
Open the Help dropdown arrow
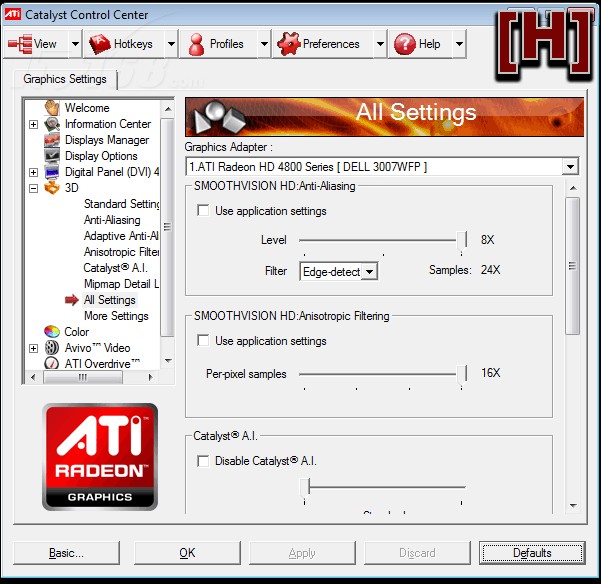pos(459,44)
